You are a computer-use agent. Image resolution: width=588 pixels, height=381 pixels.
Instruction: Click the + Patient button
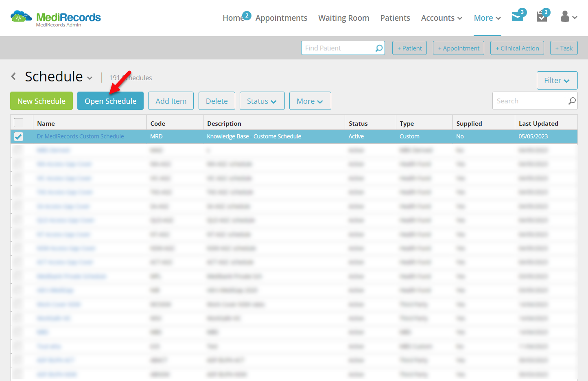(x=410, y=48)
